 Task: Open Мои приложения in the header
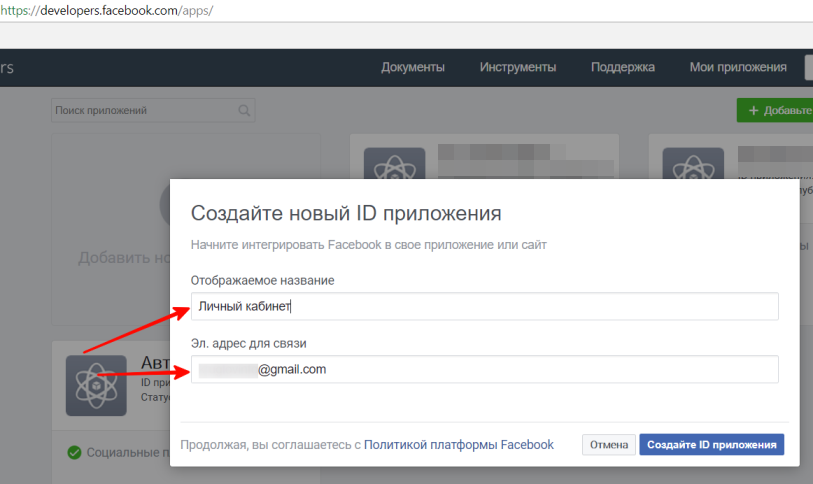[x=738, y=67]
